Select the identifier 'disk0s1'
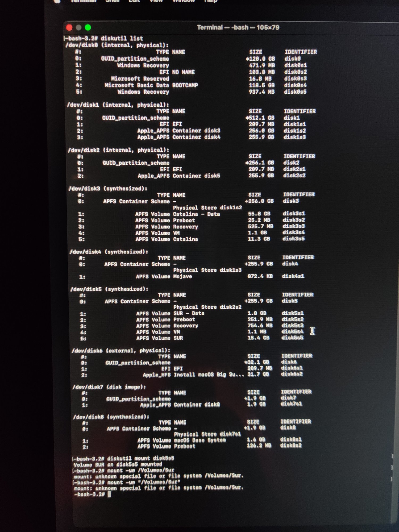 click(x=296, y=65)
